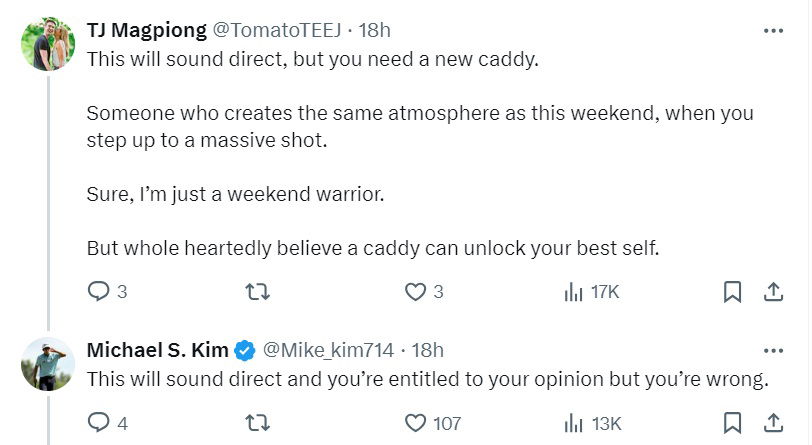Open more options for Michael S. Kim's tweet

coord(773,351)
